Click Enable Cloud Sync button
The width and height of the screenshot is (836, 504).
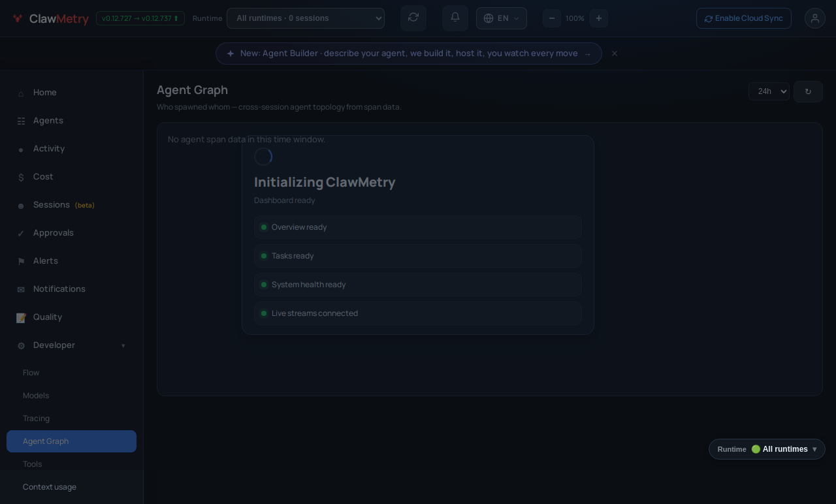744,18
